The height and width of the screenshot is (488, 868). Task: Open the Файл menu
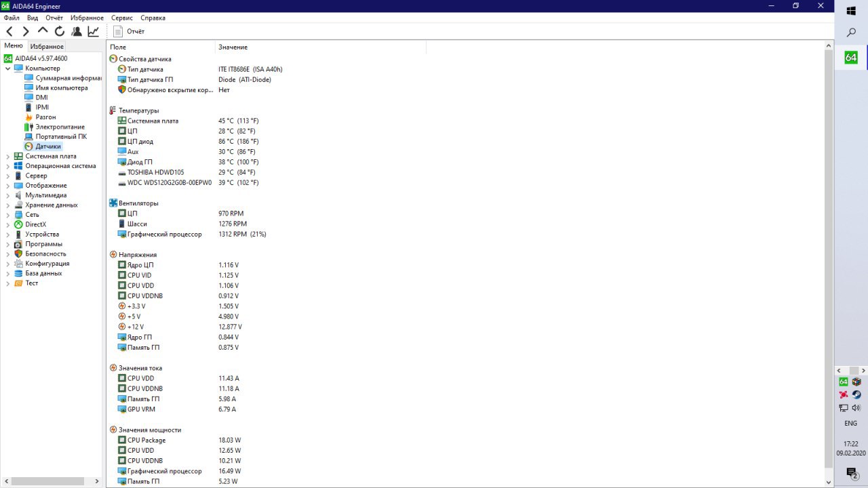(11, 18)
